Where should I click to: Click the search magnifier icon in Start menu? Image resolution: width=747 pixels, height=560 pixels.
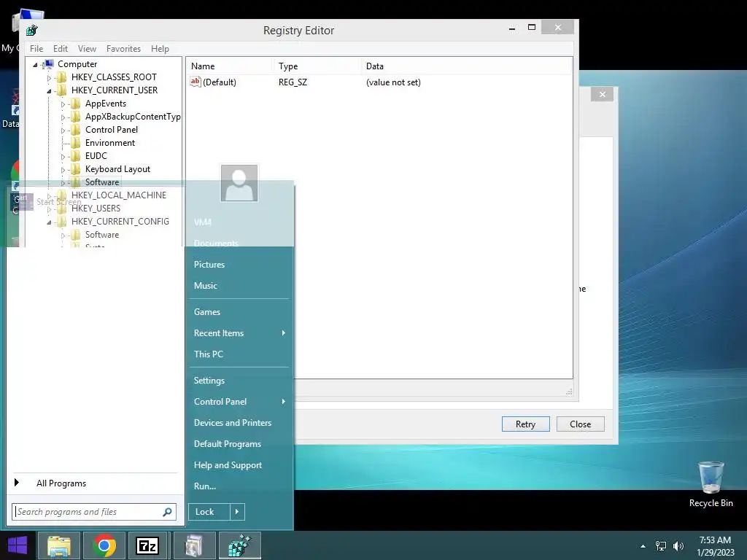[x=167, y=512]
